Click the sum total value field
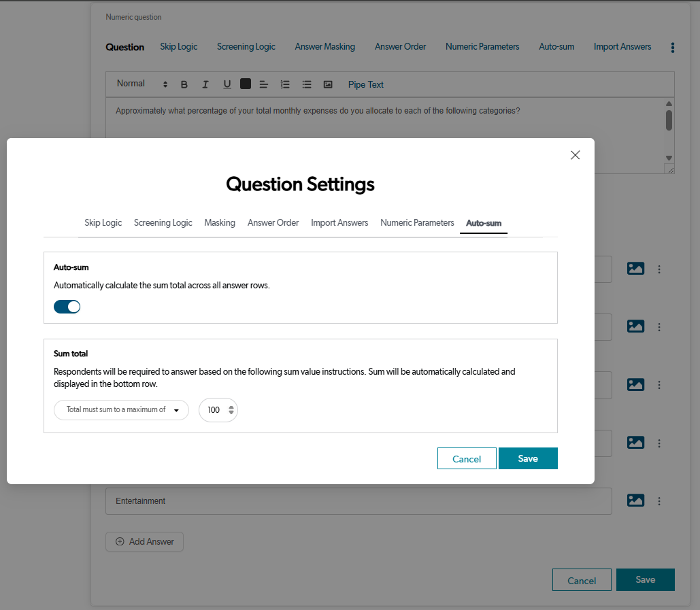 214,410
